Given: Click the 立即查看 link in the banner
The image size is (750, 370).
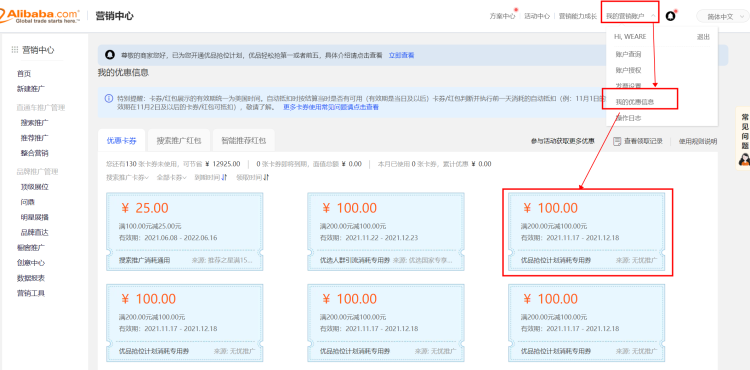Looking at the screenshot, I should click(x=401, y=55).
